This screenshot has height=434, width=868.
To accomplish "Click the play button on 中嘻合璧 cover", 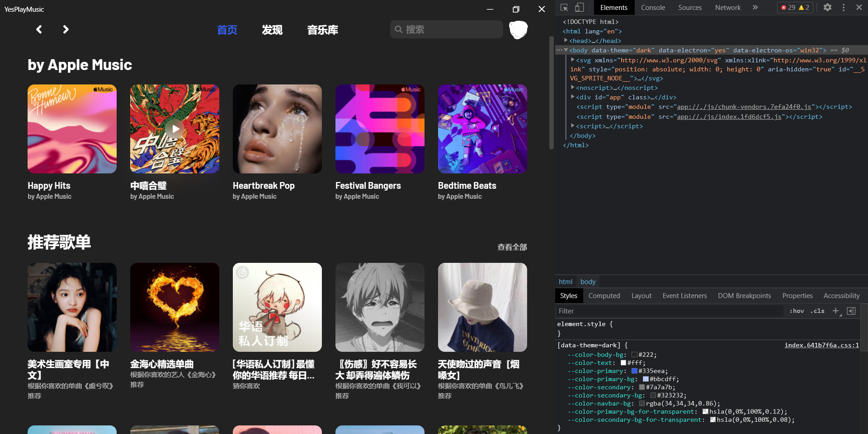I will (175, 129).
